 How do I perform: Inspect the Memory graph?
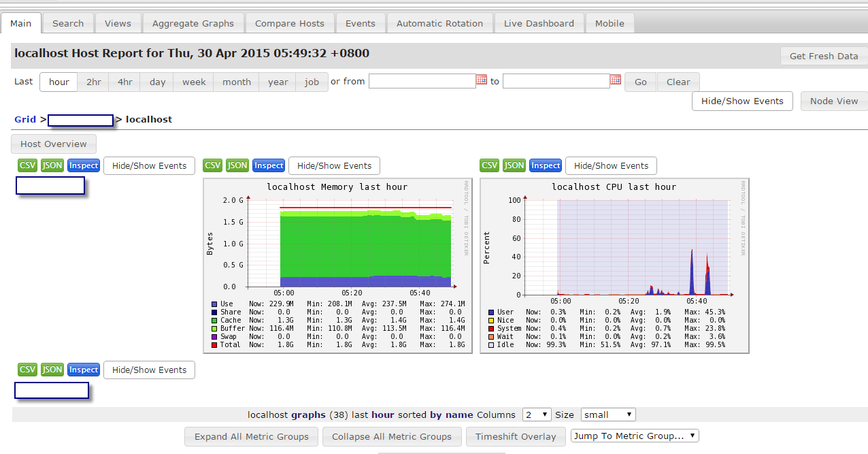point(269,165)
